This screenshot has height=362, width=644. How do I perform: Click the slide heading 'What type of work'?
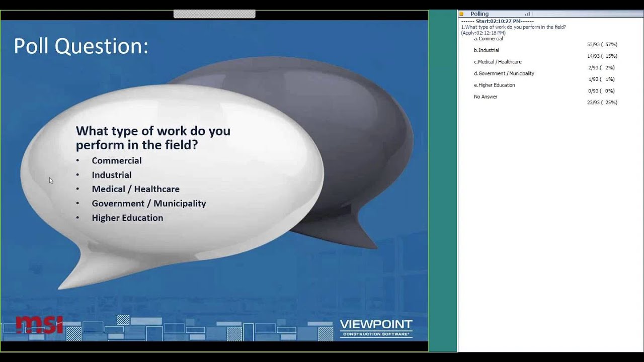tap(153, 138)
